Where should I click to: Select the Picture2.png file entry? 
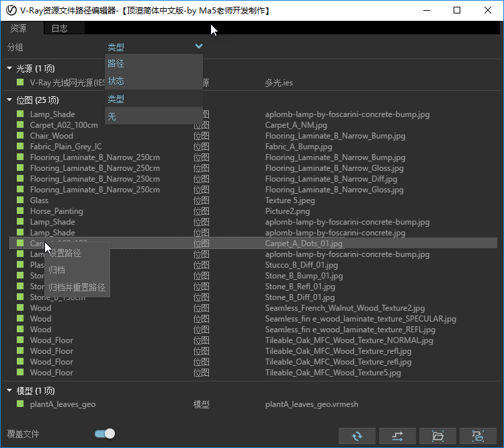coord(288,211)
